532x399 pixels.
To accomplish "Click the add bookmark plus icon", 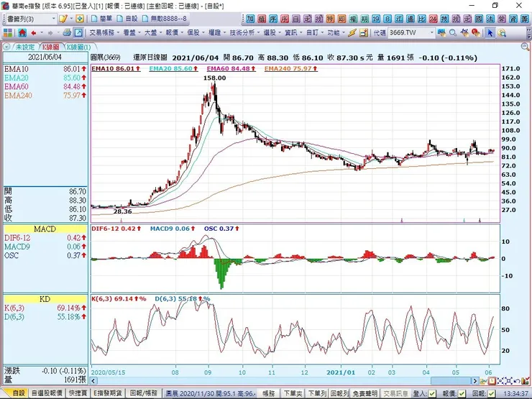I will pos(80,19).
